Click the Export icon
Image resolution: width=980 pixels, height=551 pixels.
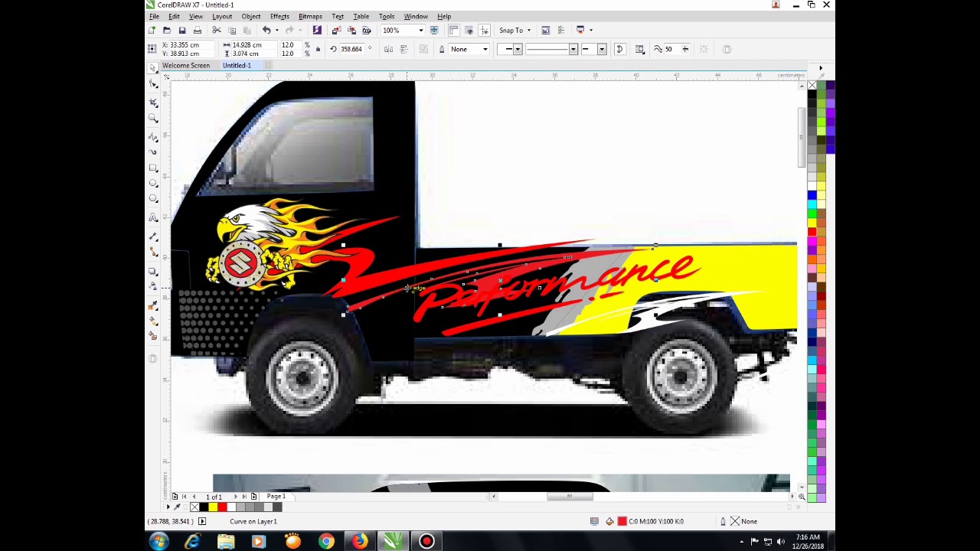pyautogui.click(x=351, y=30)
